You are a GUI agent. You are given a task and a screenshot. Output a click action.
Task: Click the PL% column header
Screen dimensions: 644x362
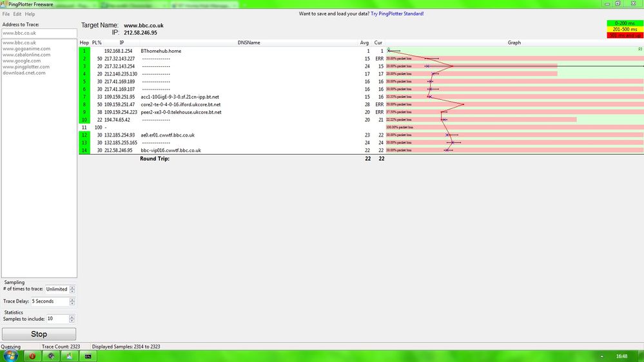pos(97,43)
